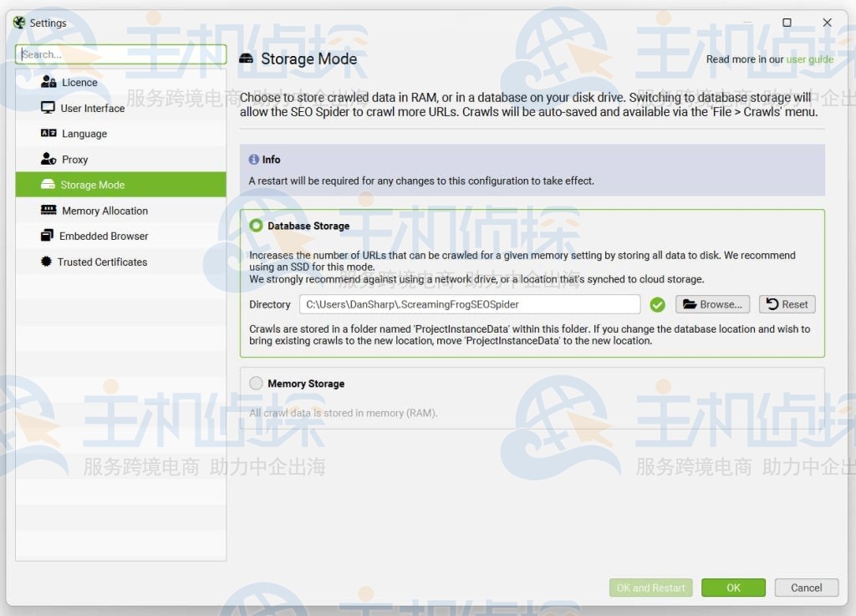Open the Licence settings page

[x=120, y=83]
